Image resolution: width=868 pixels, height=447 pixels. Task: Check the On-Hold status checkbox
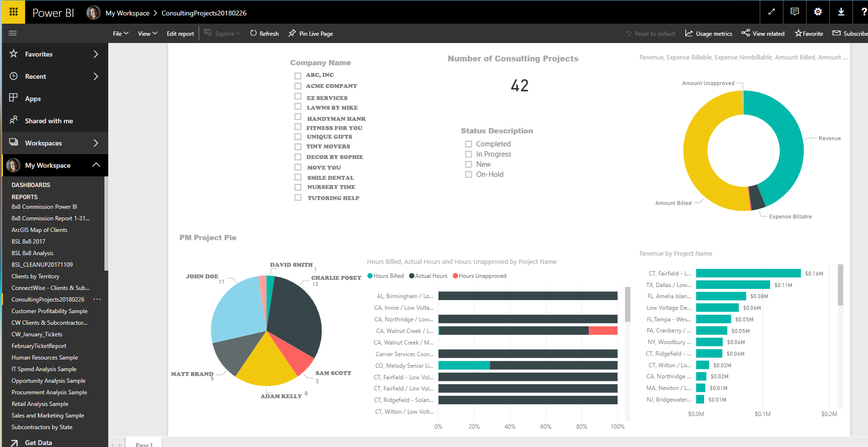pyautogui.click(x=468, y=174)
